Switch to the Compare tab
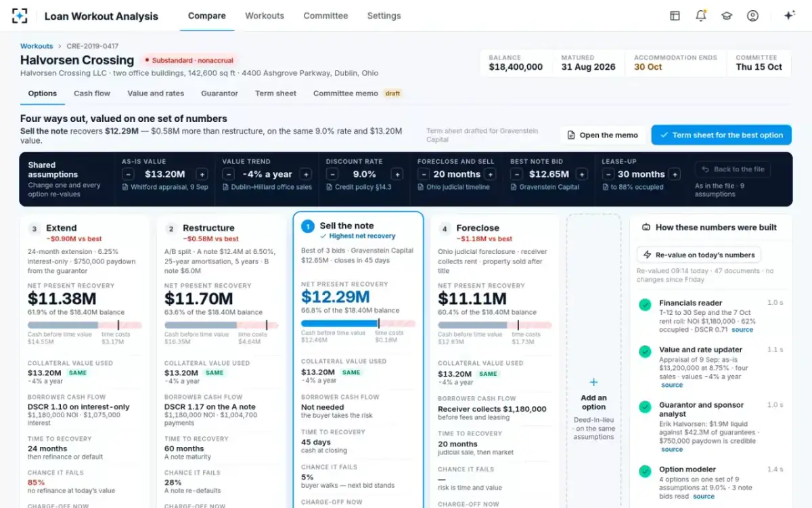Viewport: 812px width, 508px height. tap(207, 16)
